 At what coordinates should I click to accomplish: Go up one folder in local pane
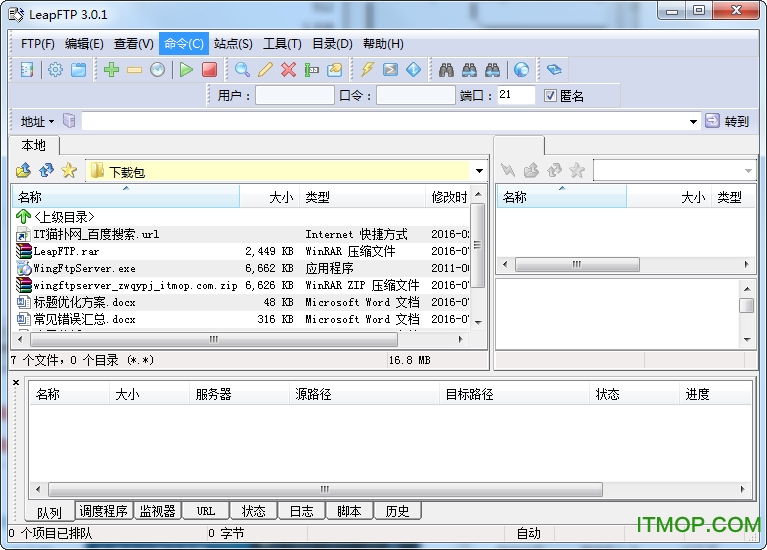click(x=23, y=170)
